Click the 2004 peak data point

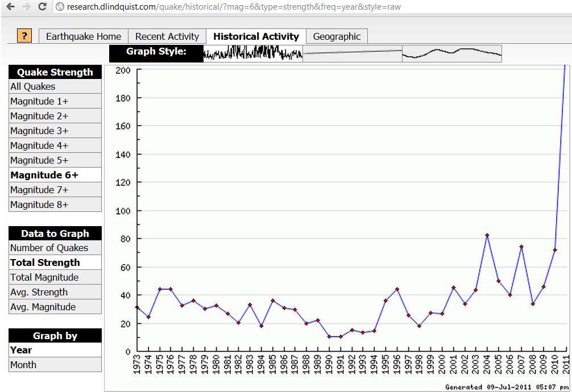click(x=487, y=235)
